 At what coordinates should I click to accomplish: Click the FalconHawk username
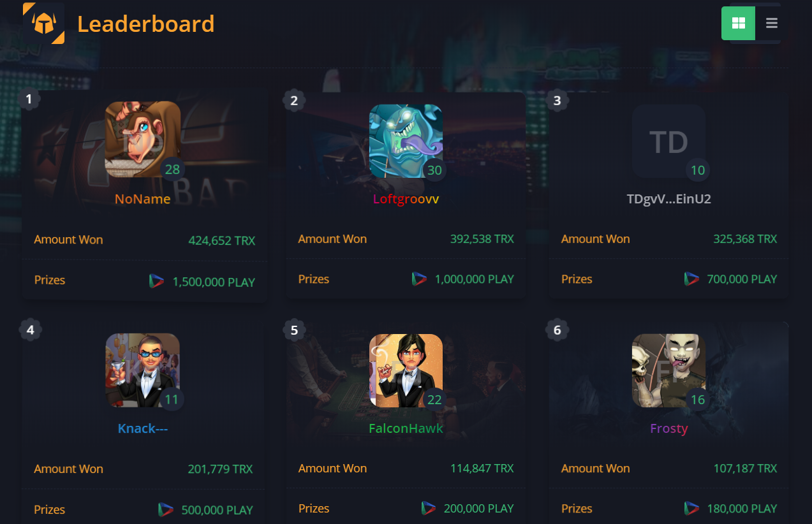pos(406,428)
